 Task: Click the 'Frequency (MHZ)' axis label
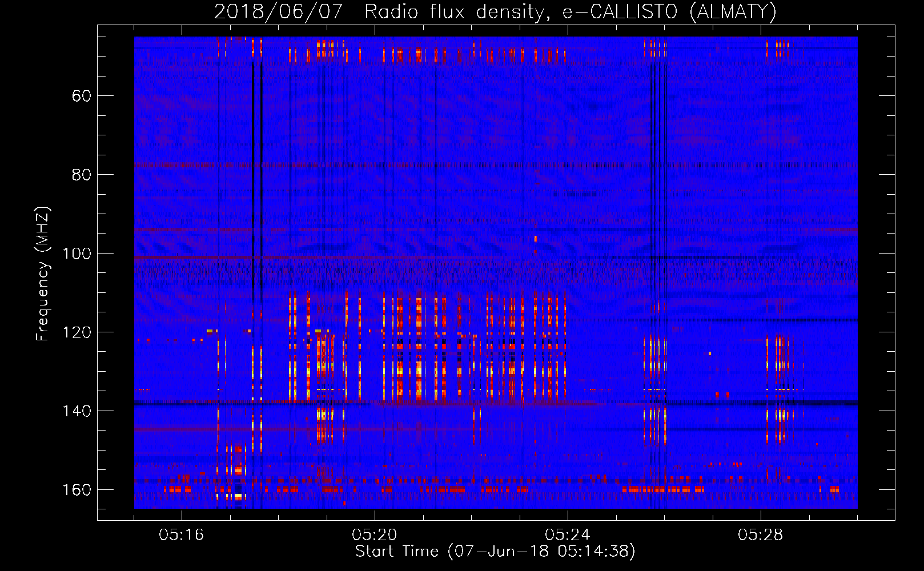click(x=43, y=274)
